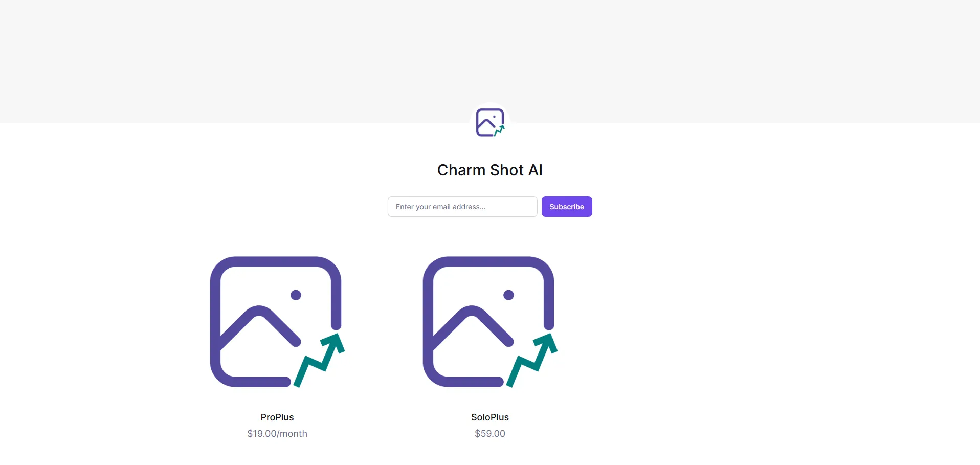Open the SoloPlus product link
980x465 pixels.
tap(489, 417)
